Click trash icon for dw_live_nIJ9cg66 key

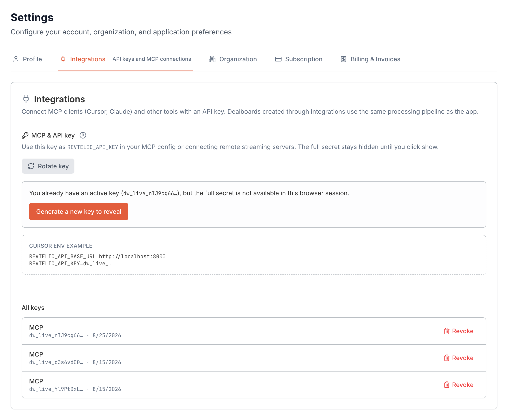click(x=446, y=331)
